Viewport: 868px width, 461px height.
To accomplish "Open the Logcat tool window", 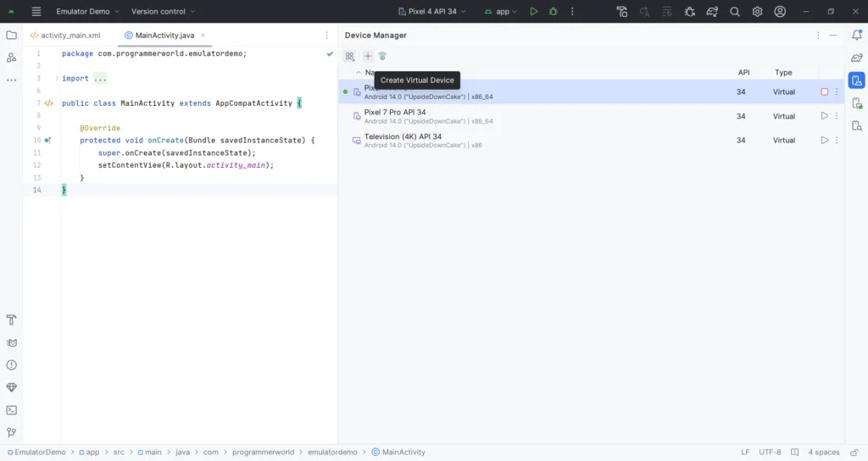I will click(x=11, y=342).
